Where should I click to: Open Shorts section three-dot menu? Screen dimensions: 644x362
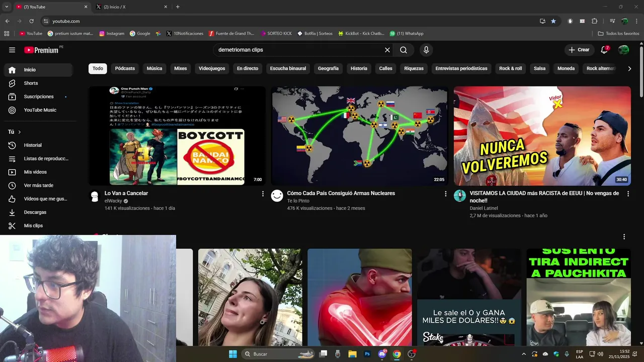tap(624, 237)
